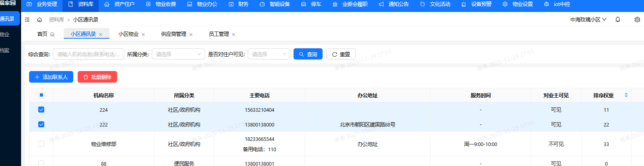Click the 批量删除 button
This screenshot has height=166, width=644.
tap(97, 77)
